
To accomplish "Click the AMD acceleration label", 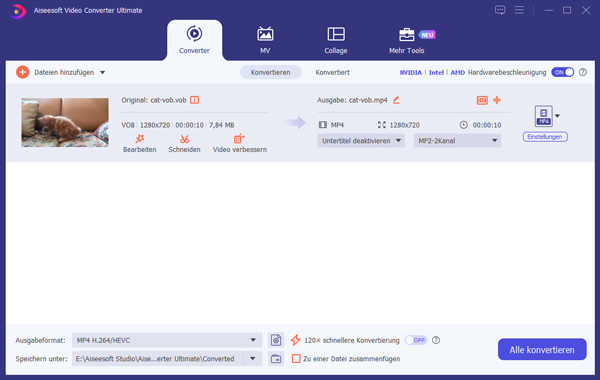I will (x=458, y=72).
